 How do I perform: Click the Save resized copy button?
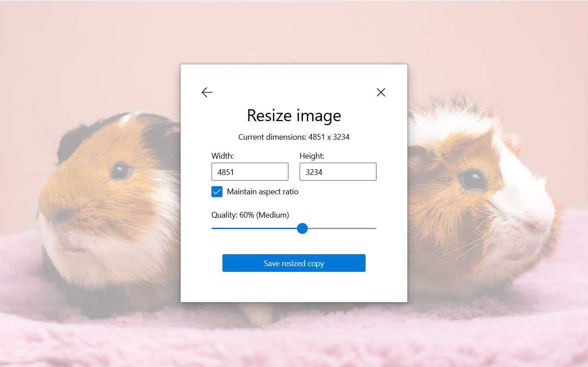pyautogui.click(x=294, y=263)
